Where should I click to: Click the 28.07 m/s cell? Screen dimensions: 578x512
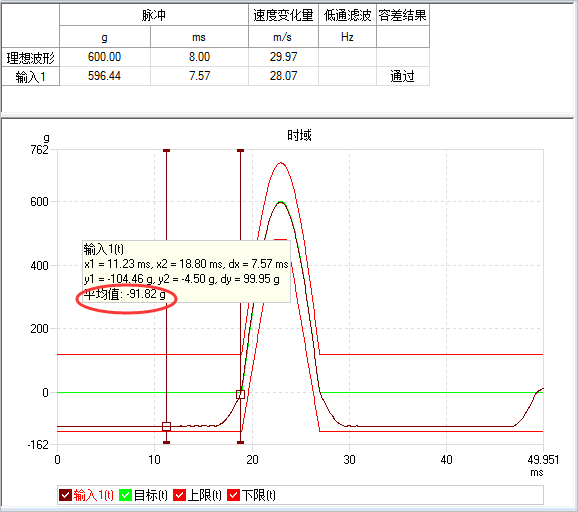point(283,76)
